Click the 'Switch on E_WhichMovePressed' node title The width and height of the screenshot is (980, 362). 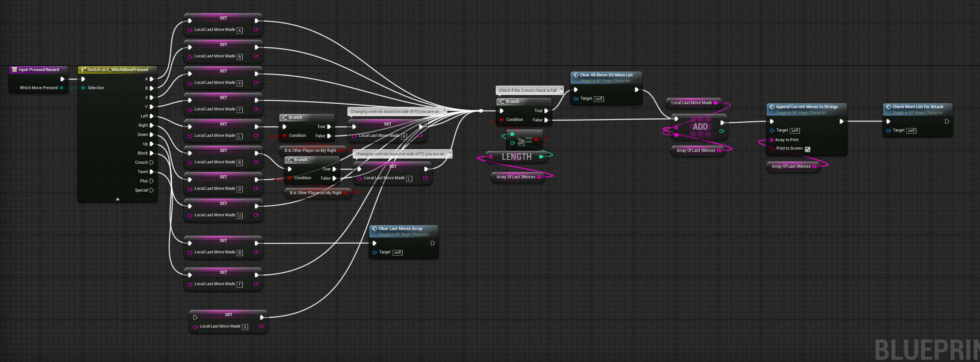117,70
